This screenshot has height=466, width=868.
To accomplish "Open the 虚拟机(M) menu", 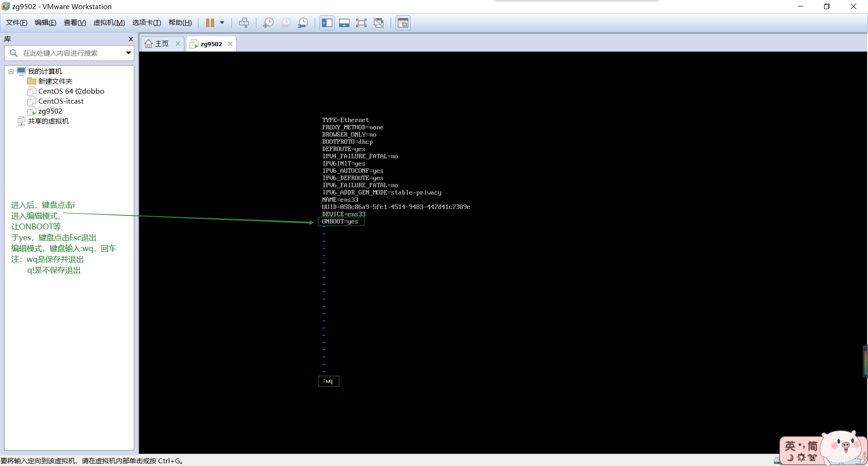I will coord(109,23).
